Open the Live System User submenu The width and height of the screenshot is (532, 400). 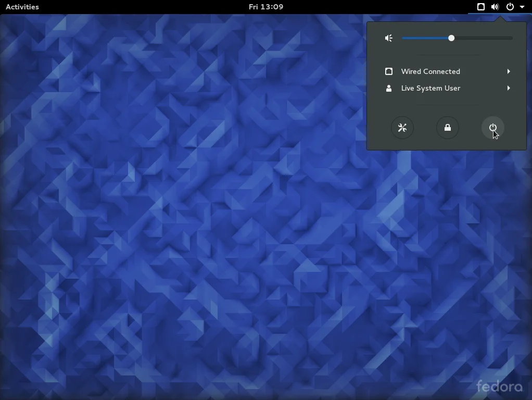coord(447,89)
